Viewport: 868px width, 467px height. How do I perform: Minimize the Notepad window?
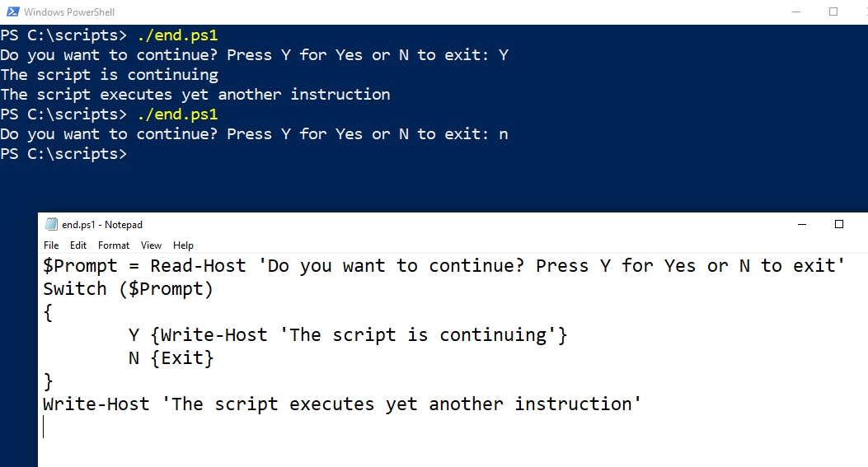click(x=801, y=224)
